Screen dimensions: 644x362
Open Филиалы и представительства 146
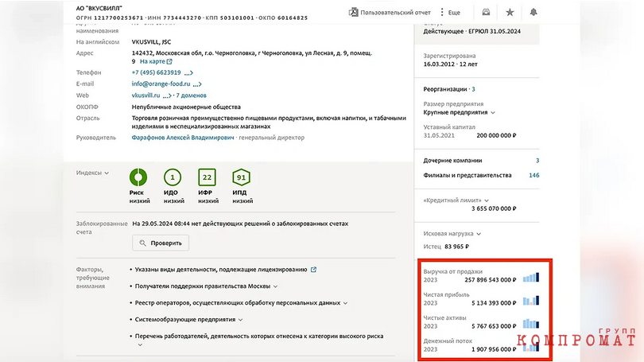tap(534, 176)
